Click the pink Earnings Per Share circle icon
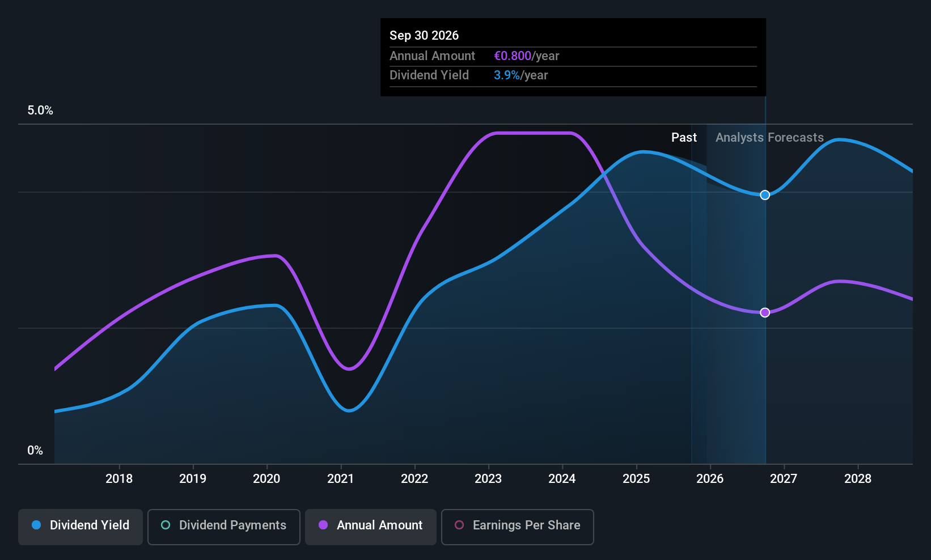Screen dimensions: 931x560 click(459, 525)
